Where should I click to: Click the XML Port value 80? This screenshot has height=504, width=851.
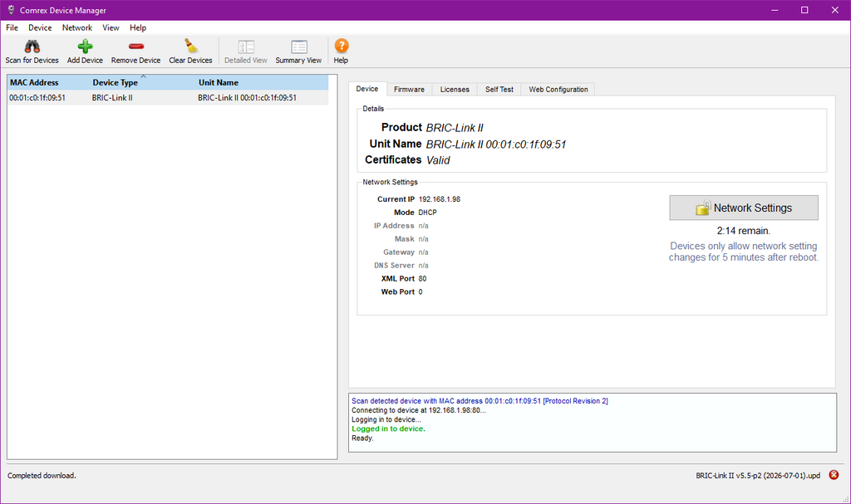point(423,279)
